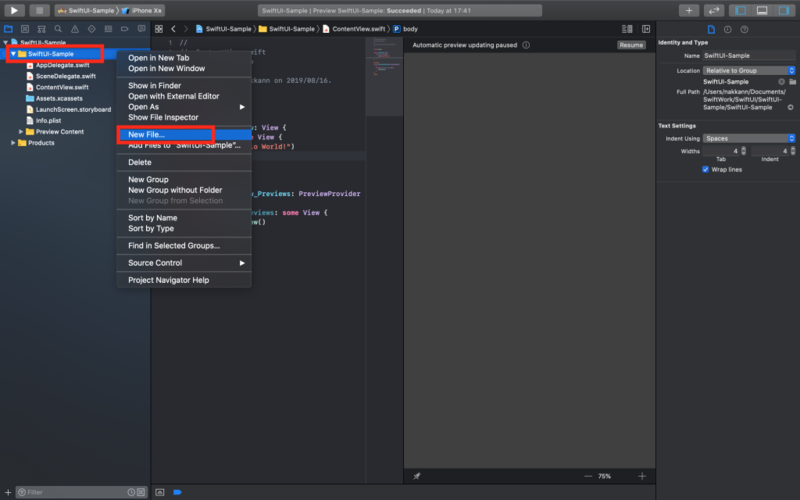Collapse the SwiftUI-Sample project root
This screenshot has height=500, width=800.
6,42
